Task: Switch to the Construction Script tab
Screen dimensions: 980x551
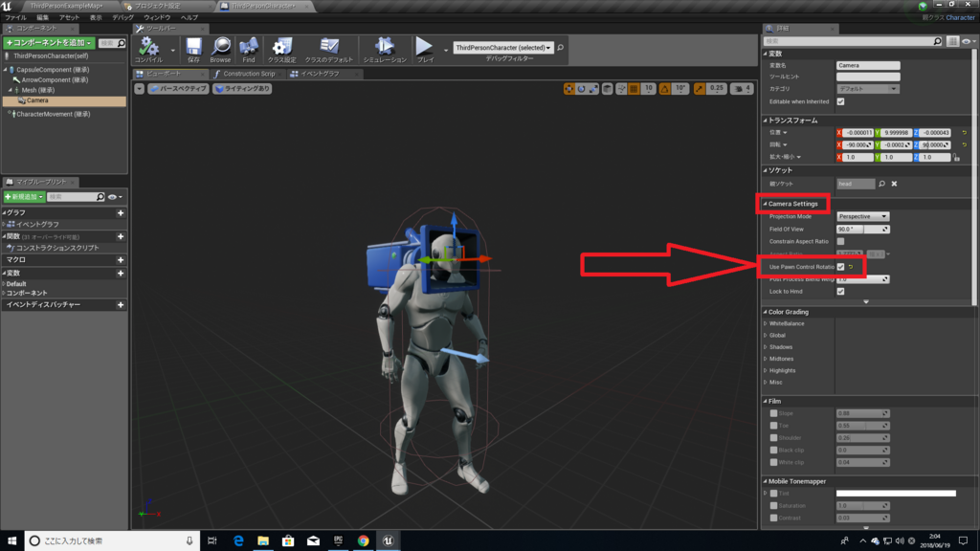Action: coord(248,74)
